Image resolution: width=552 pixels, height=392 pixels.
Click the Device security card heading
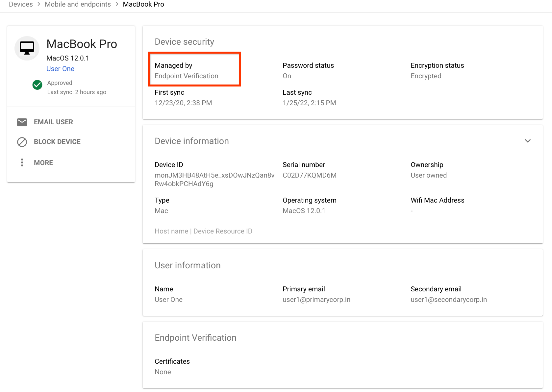pos(184,42)
